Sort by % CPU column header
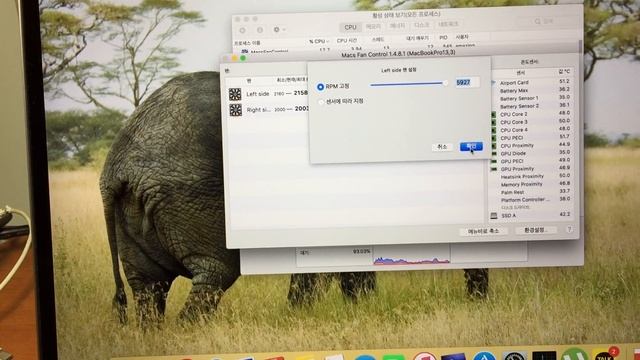Screen dimensions: 640x360 (318, 41)
